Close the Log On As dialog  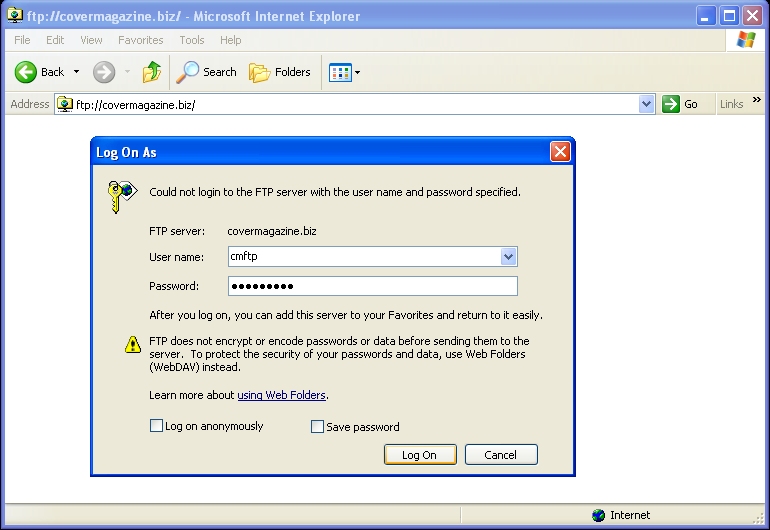560,152
